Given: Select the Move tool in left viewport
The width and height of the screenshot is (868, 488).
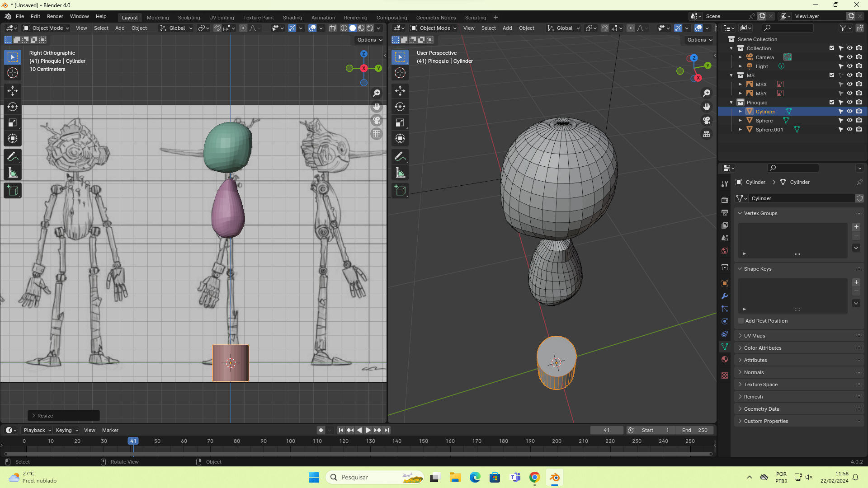Looking at the screenshot, I should pos(13,91).
